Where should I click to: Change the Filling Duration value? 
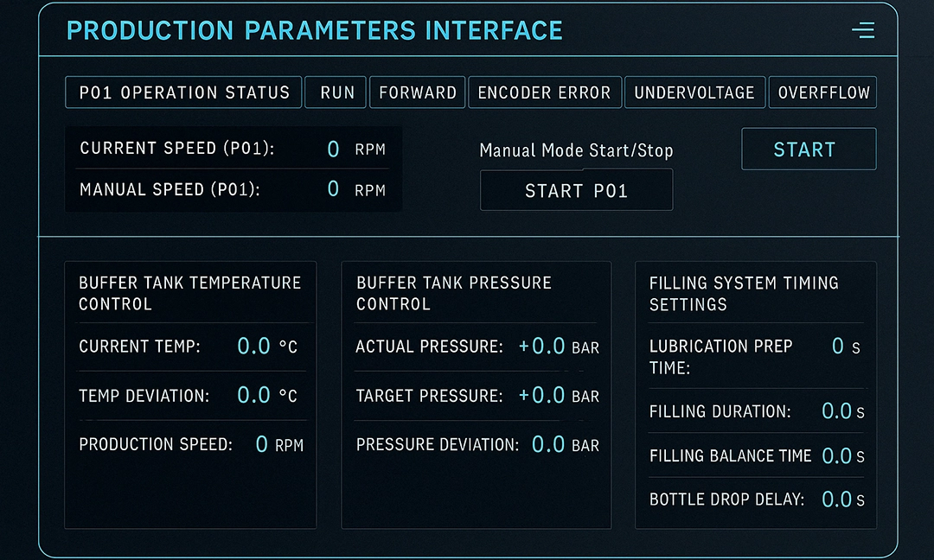coord(836,411)
